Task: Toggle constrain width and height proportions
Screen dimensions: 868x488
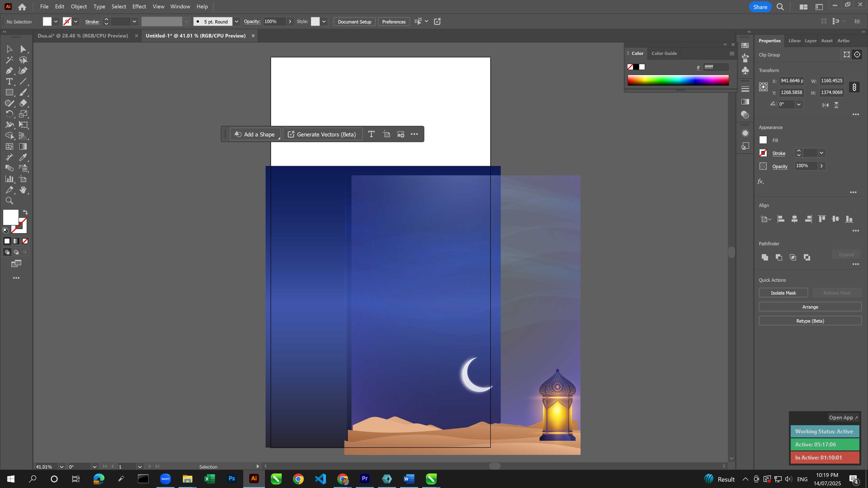Action: coord(854,87)
